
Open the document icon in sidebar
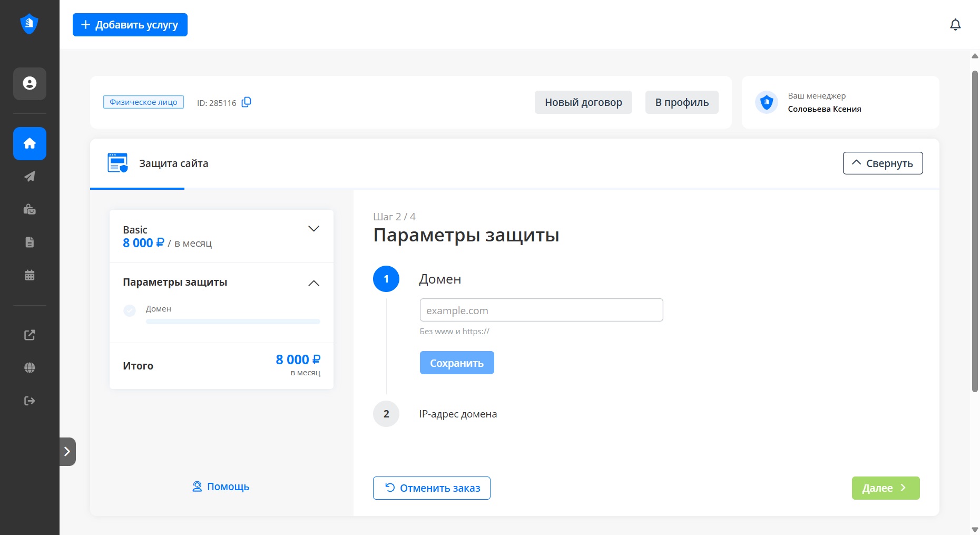click(30, 242)
